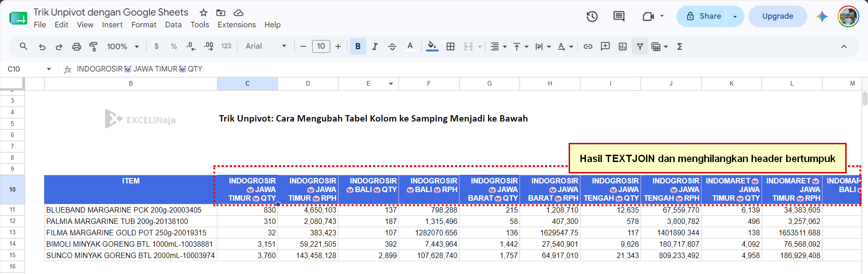Insert a chart

623,46
